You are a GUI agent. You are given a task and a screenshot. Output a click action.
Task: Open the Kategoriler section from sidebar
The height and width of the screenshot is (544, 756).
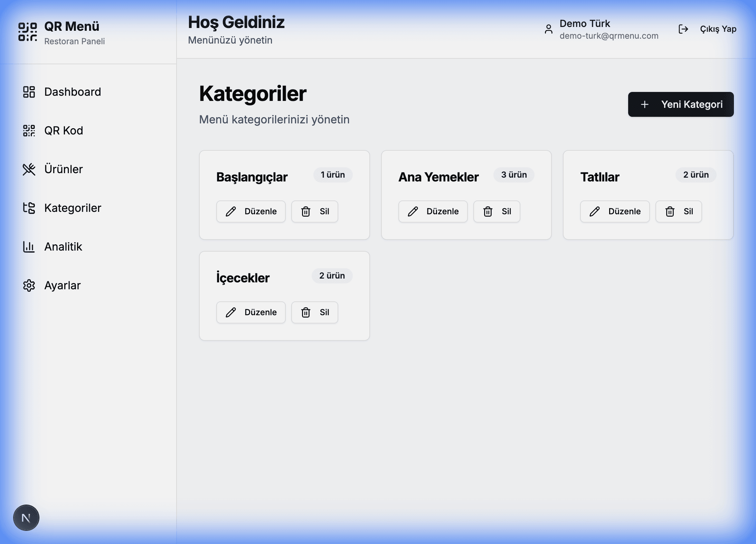72,208
